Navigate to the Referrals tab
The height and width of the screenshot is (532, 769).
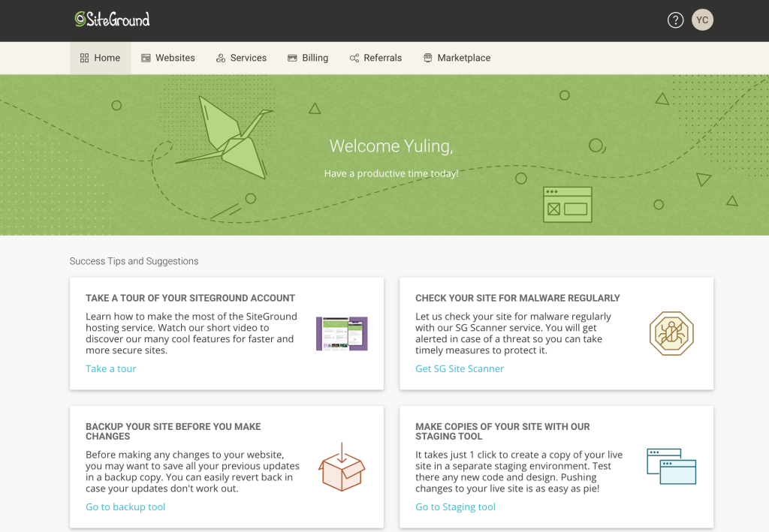375,58
